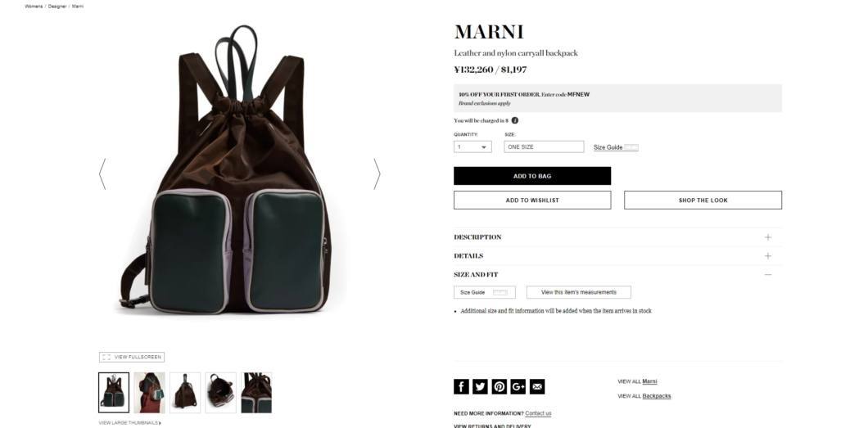The image size is (868, 428).
Task: Click Shop The Look button
Action: click(x=703, y=200)
